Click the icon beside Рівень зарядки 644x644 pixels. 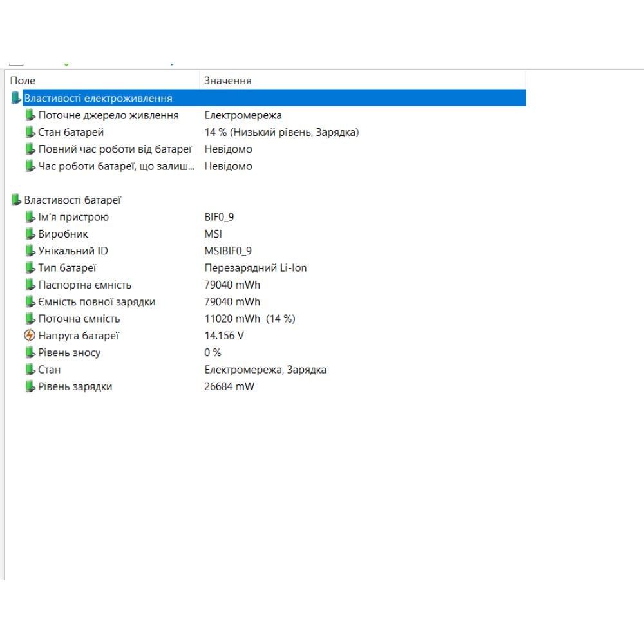click(30, 386)
